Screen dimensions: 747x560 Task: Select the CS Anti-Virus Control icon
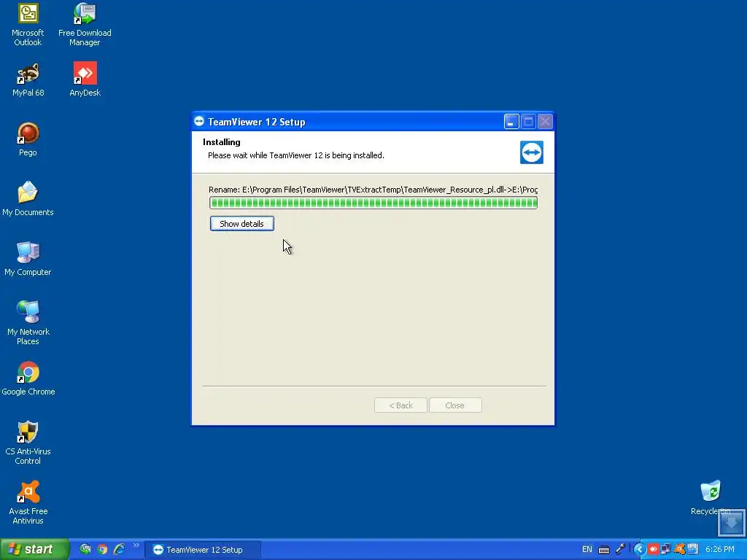click(x=28, y=443)
